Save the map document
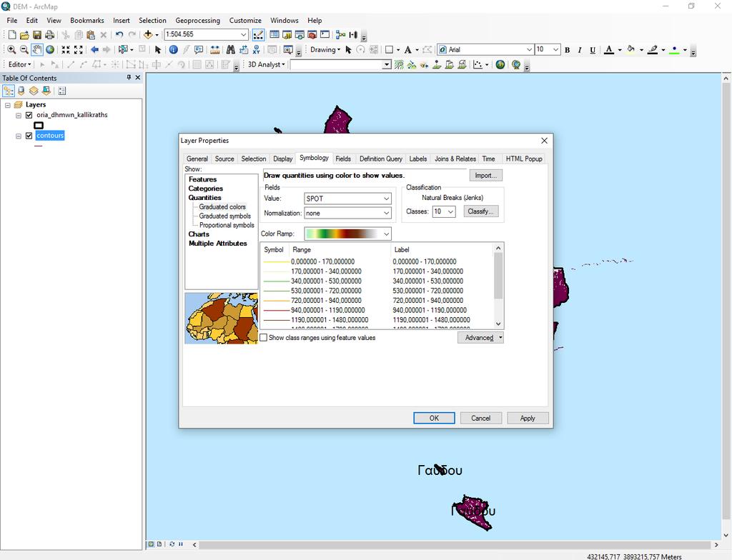The image size is (732, 560). coord(37,34)
